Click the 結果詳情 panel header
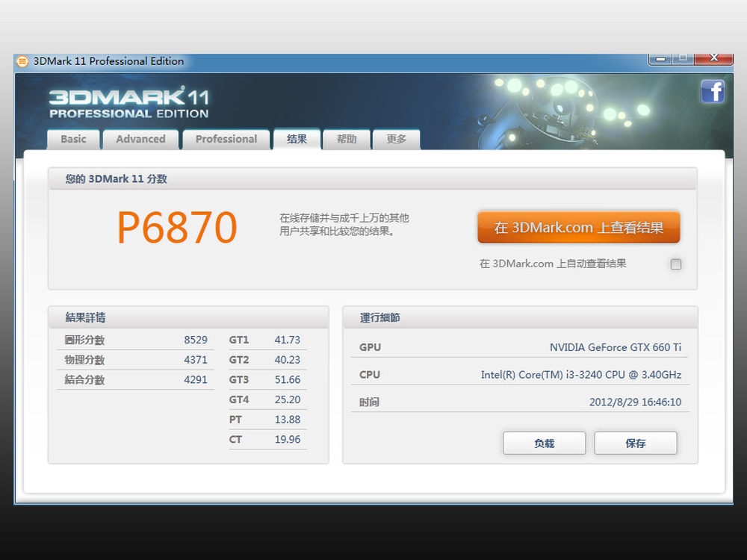Viewport: 747px width, 560px height. click(x=189, y=317)
